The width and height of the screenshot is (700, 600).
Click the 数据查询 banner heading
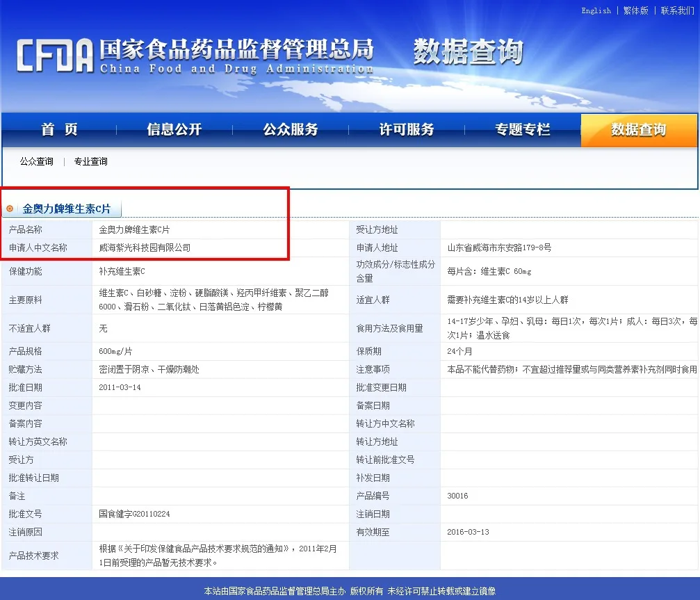pos(468,51)
